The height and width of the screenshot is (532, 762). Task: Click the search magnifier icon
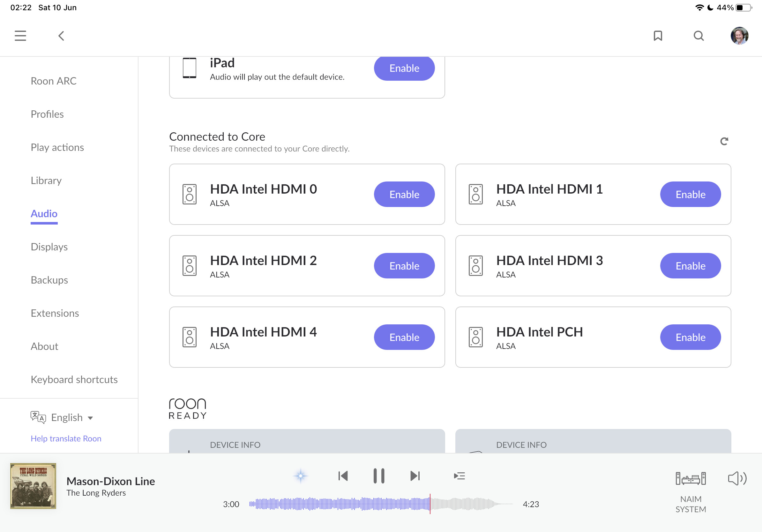[698, 36]
